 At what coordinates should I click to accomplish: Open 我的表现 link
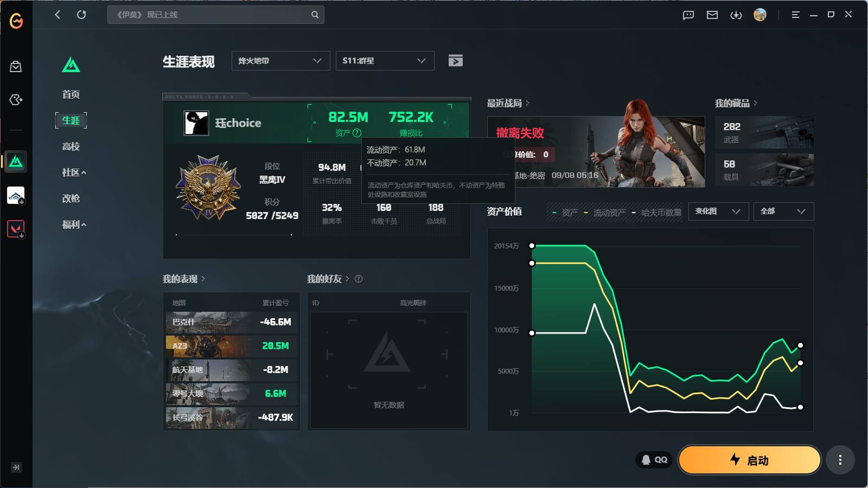[x=184, y=279]
